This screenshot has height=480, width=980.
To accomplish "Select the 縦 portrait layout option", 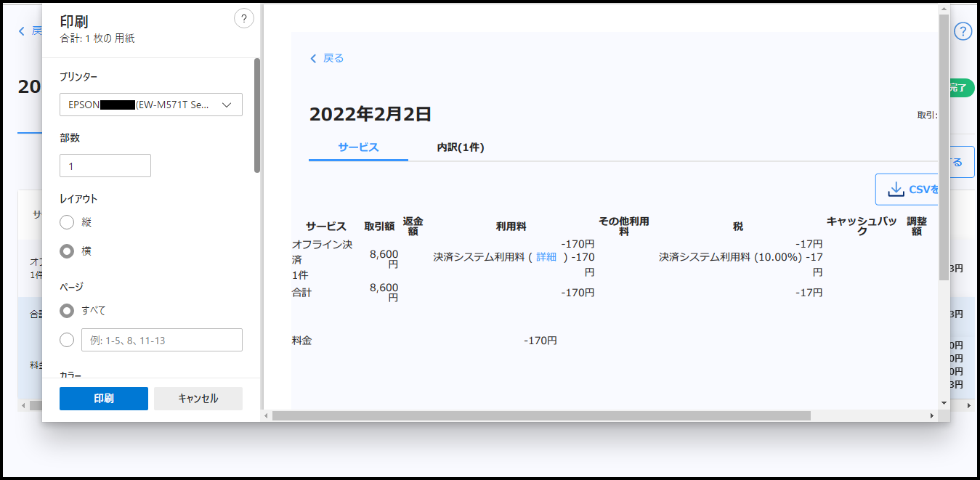I will (67, 222).
